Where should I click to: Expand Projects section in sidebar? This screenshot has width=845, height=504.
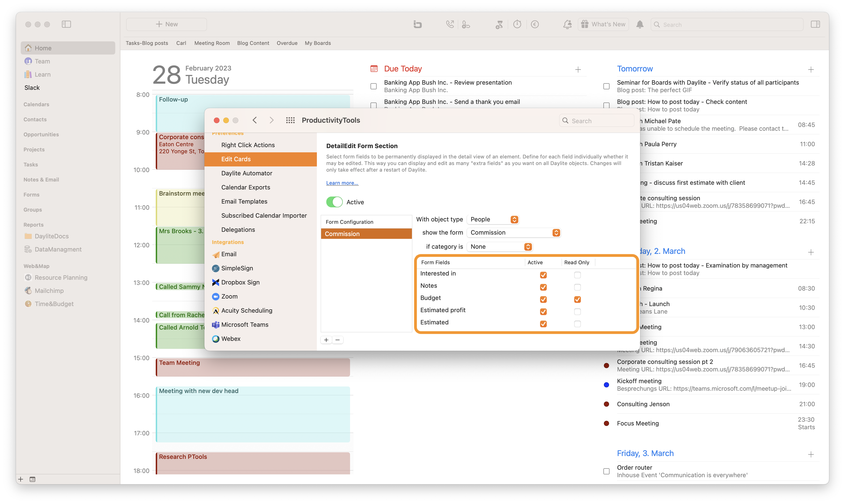[34, 150]
